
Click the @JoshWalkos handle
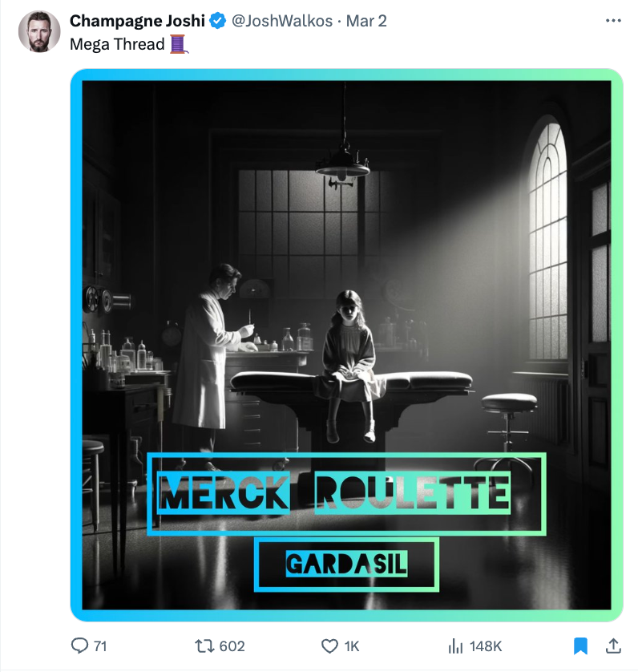tap(282, 21)
